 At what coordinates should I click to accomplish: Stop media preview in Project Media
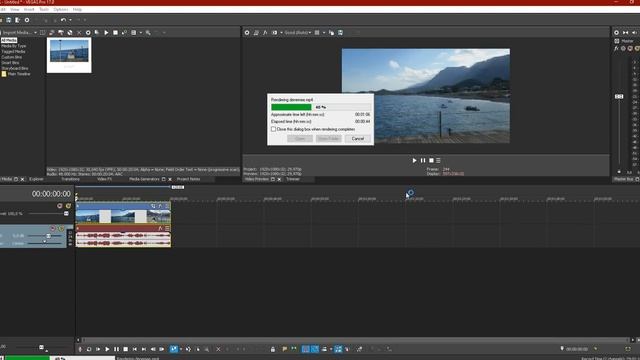pyautogui.click(x=115, y=33)
